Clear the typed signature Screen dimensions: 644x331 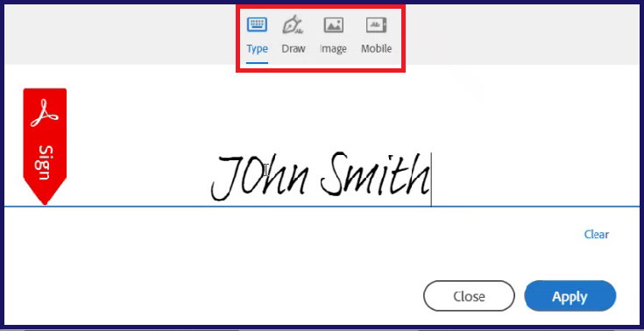(597, 235)
